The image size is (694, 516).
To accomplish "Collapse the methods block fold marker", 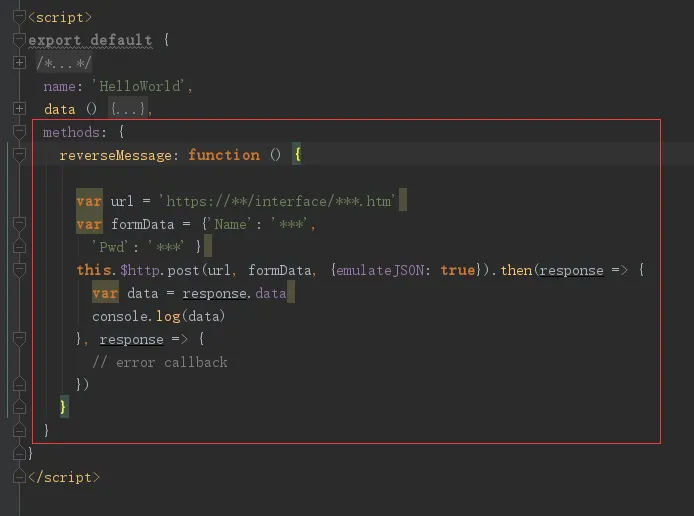I will point(19,131).
